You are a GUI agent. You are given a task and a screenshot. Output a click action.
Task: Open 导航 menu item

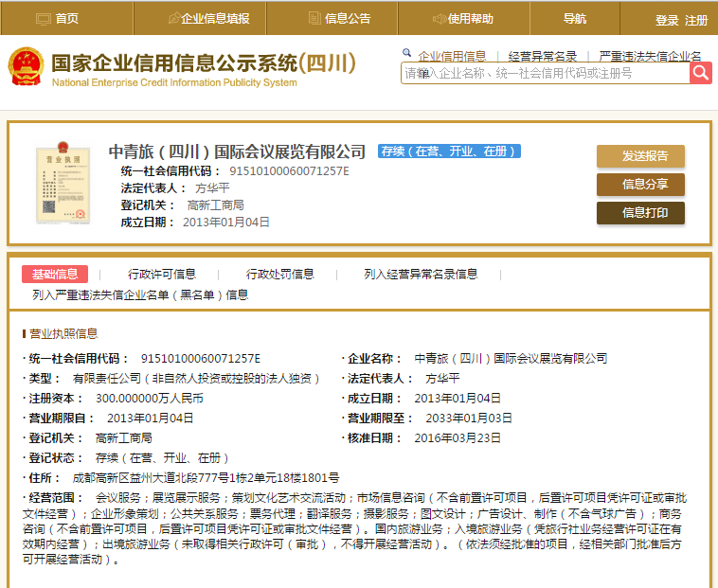tap(575, 18)
